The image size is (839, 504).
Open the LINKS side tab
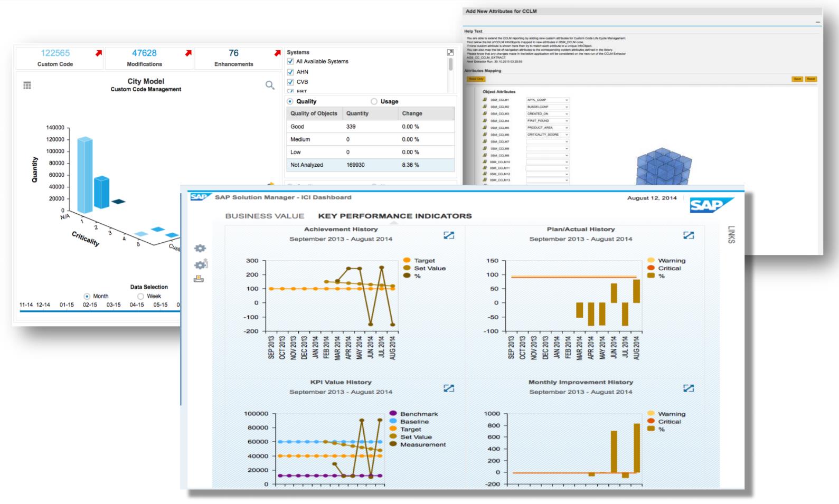click(731, 234)
